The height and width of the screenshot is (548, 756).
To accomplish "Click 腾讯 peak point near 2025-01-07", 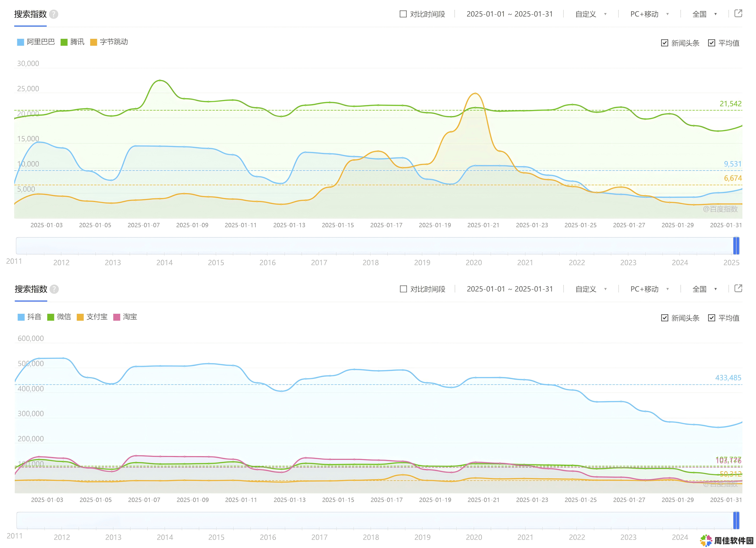I will point(160,80).
